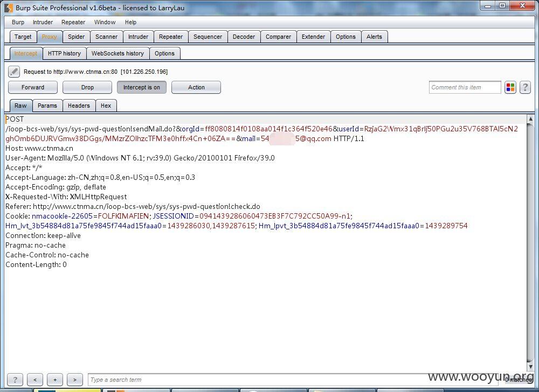Open the HTTP history sub-tab
This screenshot has height=392, width=539.
coord(64,53)
